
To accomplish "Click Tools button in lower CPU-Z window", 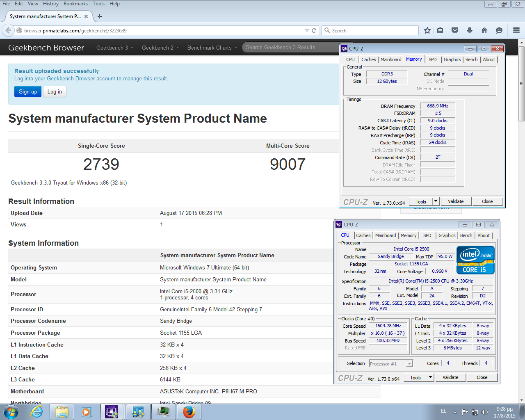I will coord(415,377).
